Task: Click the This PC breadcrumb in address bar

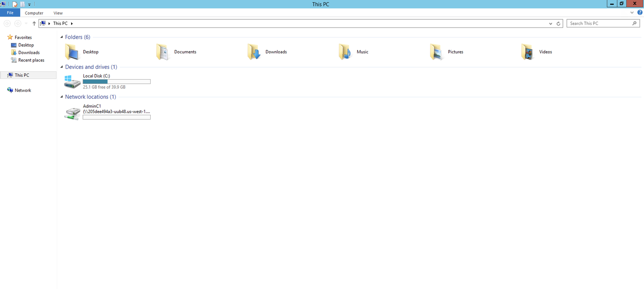Action: 61,24
